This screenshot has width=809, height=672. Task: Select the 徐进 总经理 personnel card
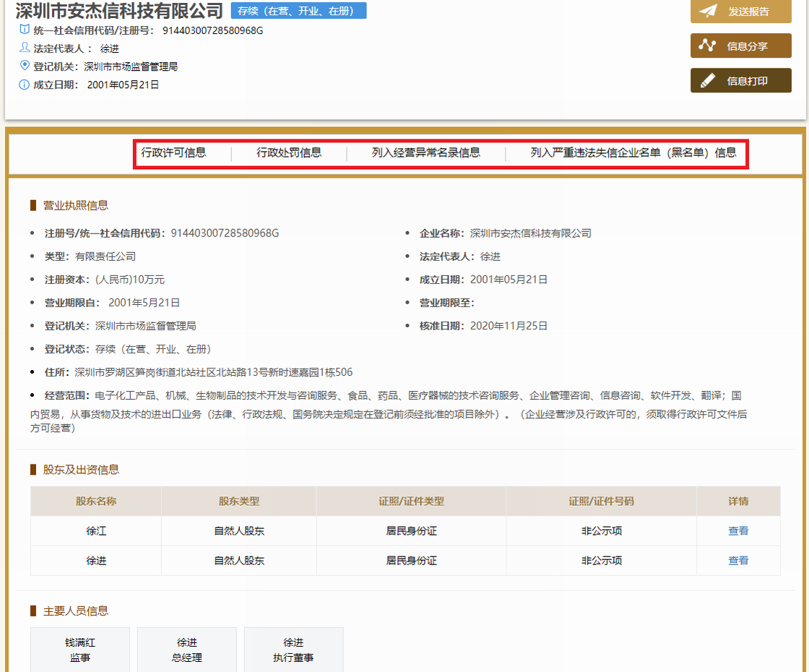coord(187,650)
